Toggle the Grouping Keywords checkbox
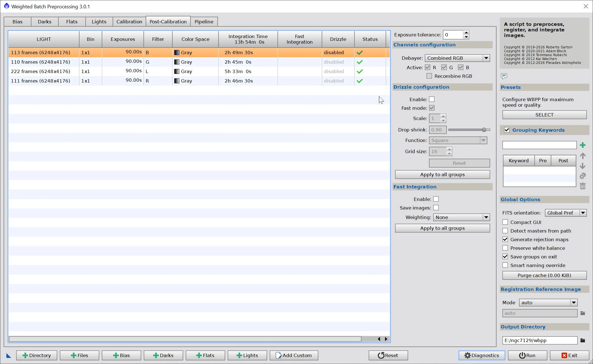 [x=507, y=130]
